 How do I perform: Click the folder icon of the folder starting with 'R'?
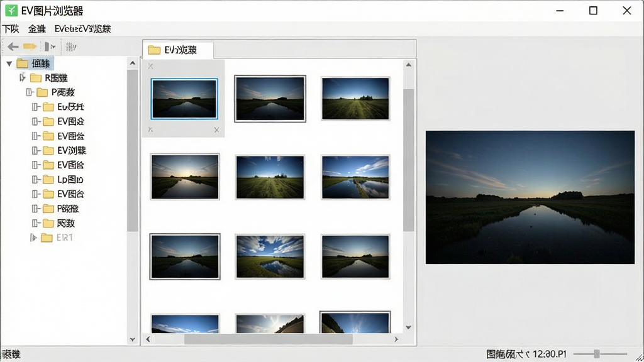pyautogui.click(x=36, y=78)
